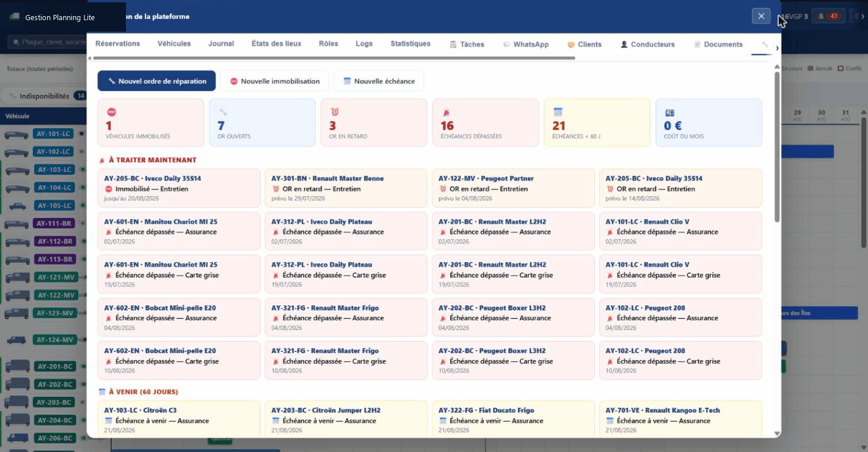Click the tab bar horizontal scrollbar
The width and height of the screenshot is (868, 452).
(334, 58)
